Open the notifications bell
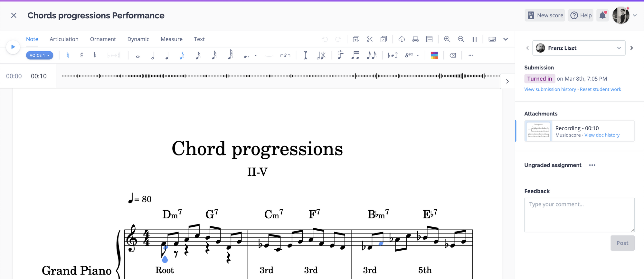This screenshot has height=279, width=644. point(602,15)
